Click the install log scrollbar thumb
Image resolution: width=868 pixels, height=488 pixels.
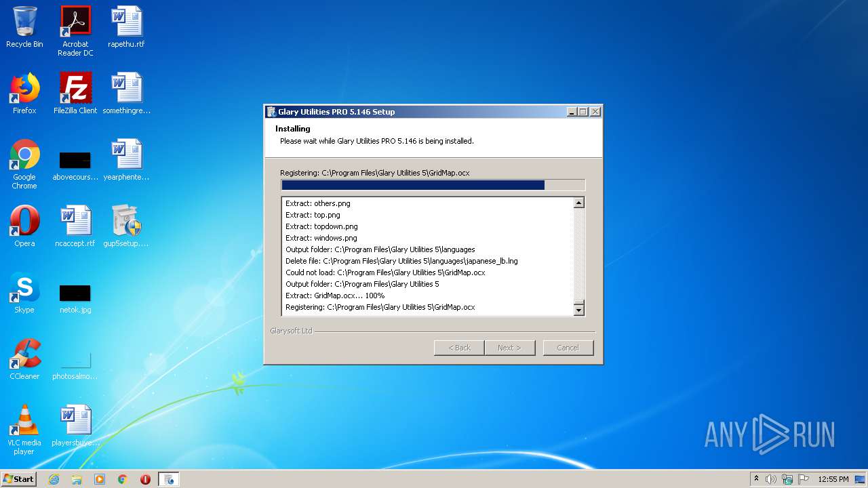point(578,302)
